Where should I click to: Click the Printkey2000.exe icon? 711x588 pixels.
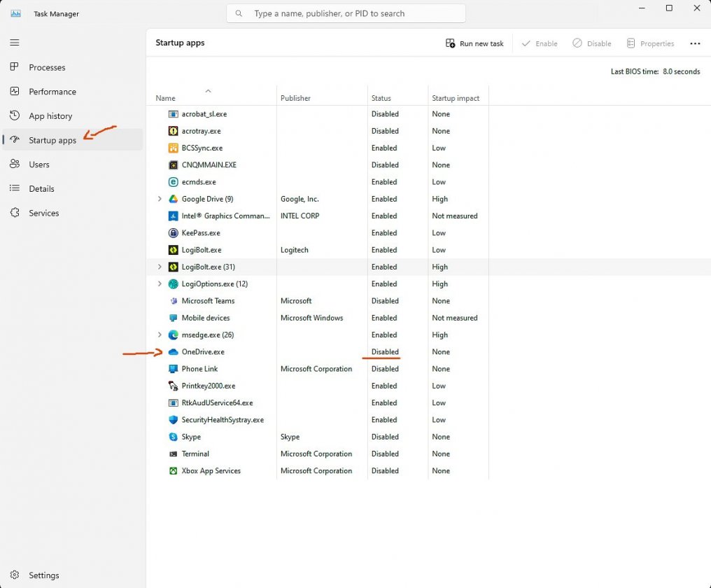tap(174, 386)
